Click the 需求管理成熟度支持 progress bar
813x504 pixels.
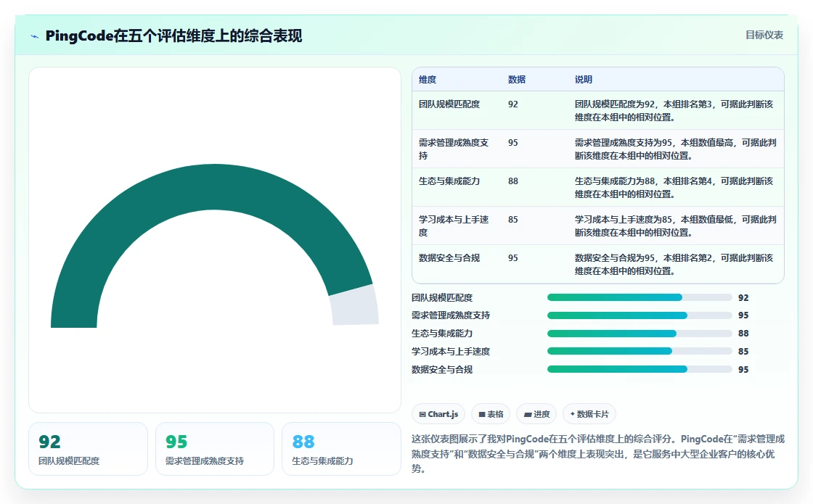pyautogui.click(x=640, y=315)
